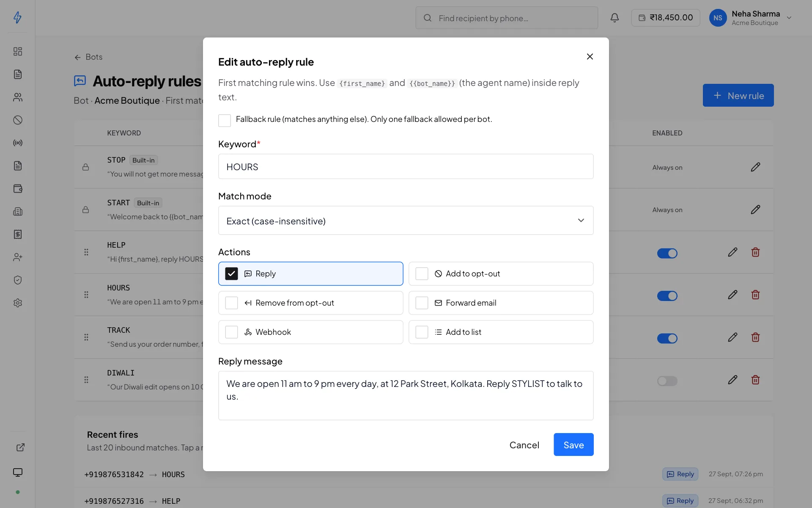This screenshot has width=812, height=508.
Task: Open the blocked circle icon in sidebar
Action: [17, 120]
